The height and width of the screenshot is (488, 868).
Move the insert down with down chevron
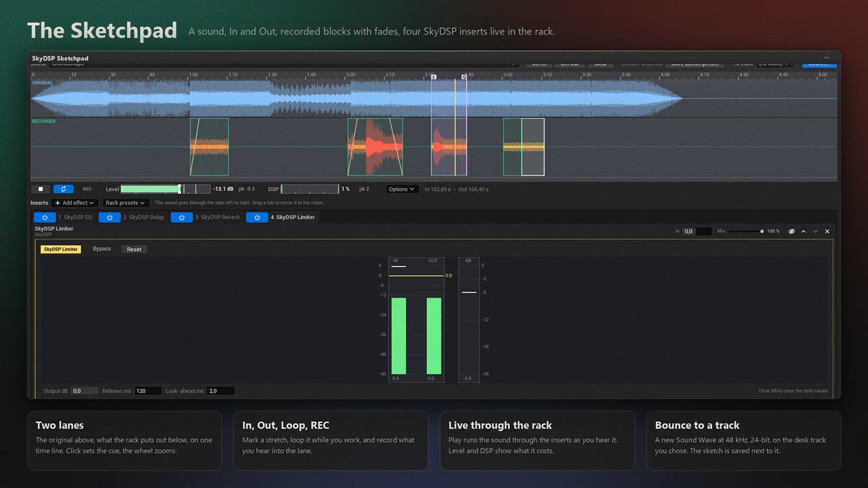pos(815,231)
